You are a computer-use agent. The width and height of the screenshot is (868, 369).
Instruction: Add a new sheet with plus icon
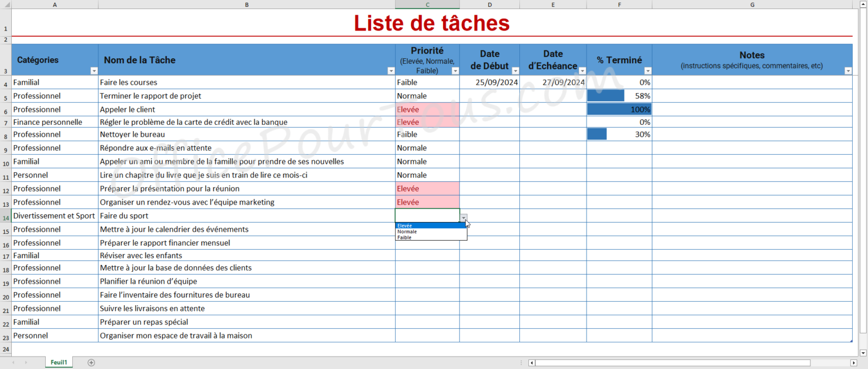click(x=92, y=363)
